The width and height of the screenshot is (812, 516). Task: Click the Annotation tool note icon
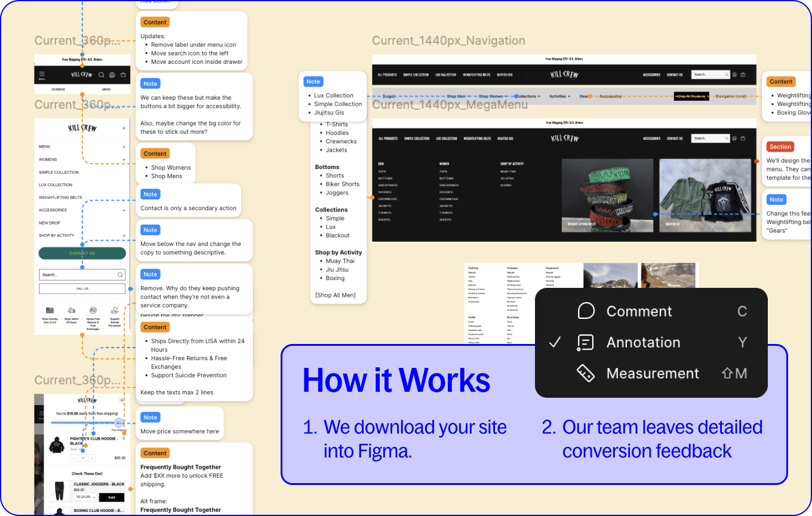pos(586,342)
